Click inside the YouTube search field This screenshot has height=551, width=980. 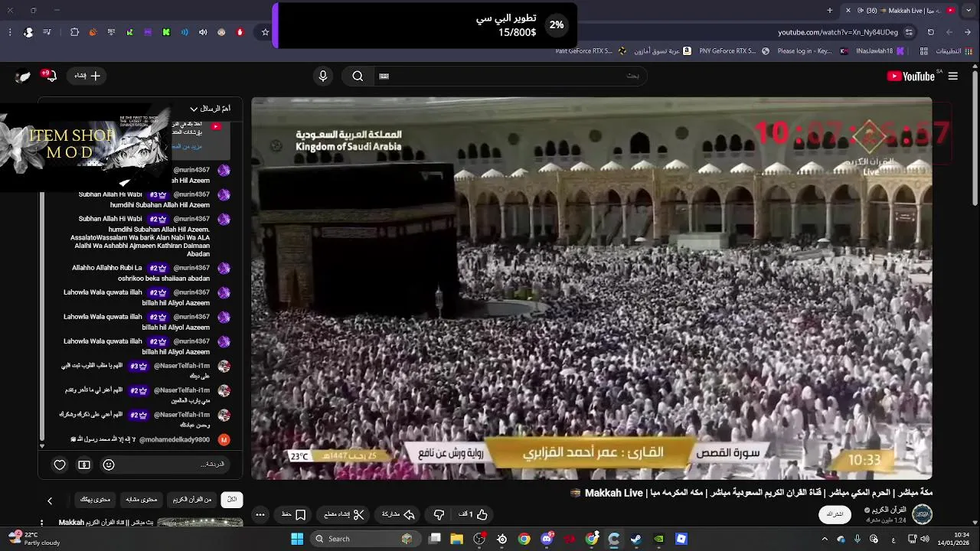pyautogui.click(x=509, y=76)
